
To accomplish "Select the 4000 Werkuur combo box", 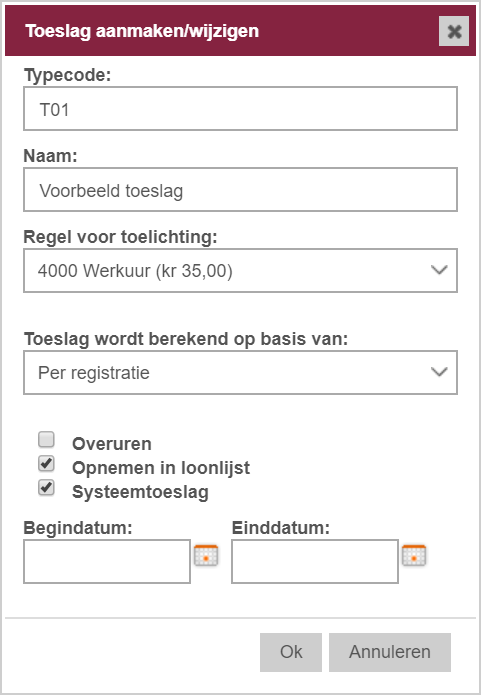I will point(240,270).
